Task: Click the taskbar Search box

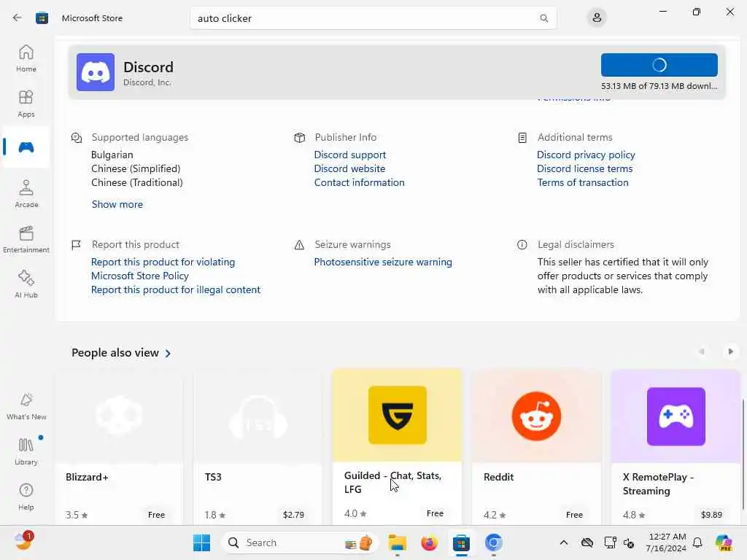Action: click(x=300, y=542)
